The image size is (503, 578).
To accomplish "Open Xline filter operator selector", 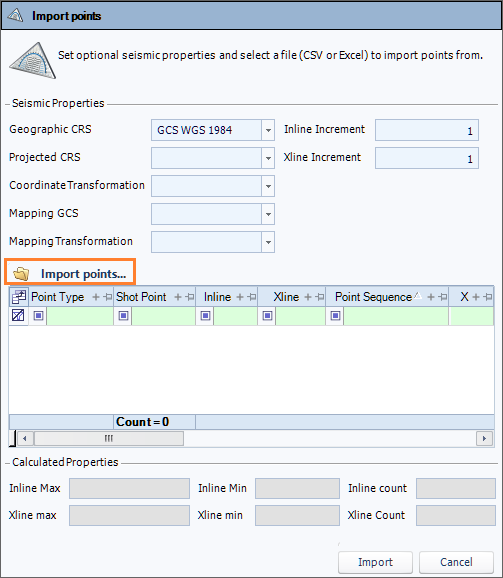I will tap(268, 316).
